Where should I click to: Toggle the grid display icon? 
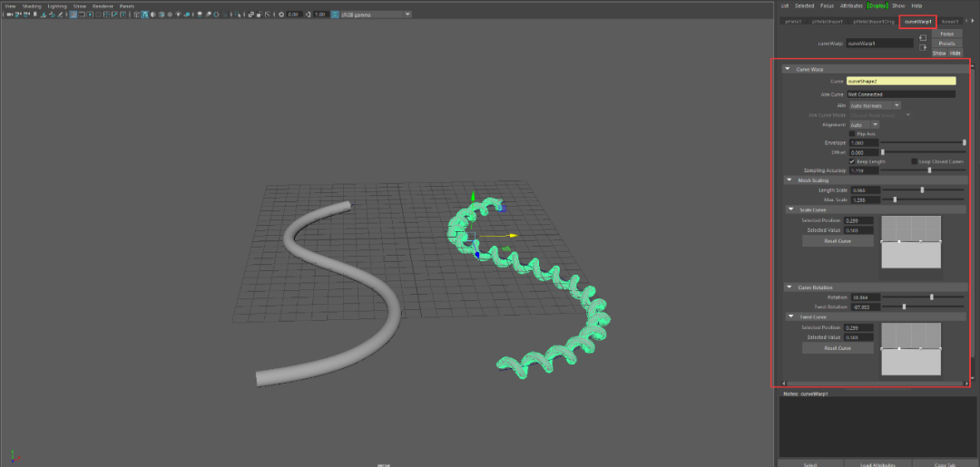73,14
